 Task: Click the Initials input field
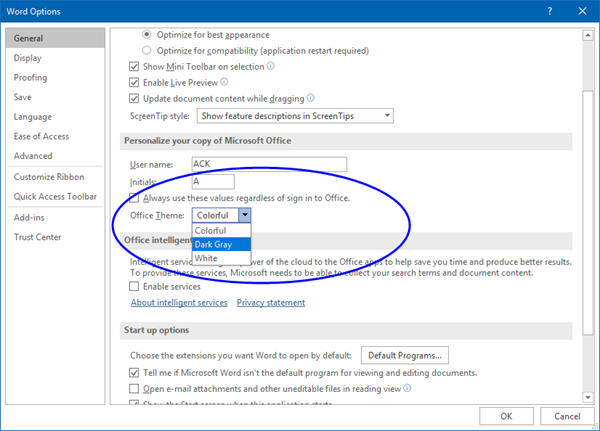click(213, 181)
